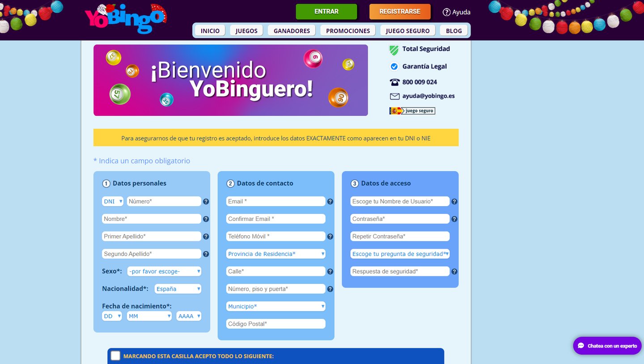Screen dimensions: 644x364
Task: Select the Respuesta de seguridad field
Action: (400, 271)
